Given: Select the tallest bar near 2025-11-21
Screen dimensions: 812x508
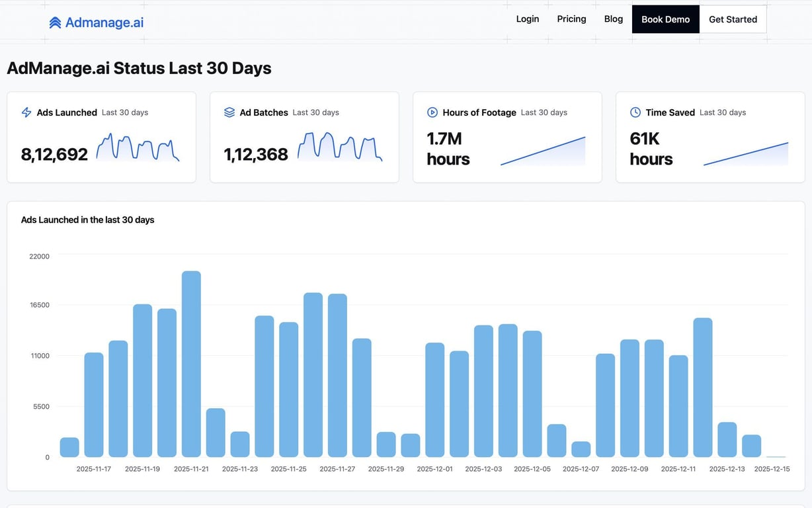Looking at the screenshot, I should coord(191,364).
